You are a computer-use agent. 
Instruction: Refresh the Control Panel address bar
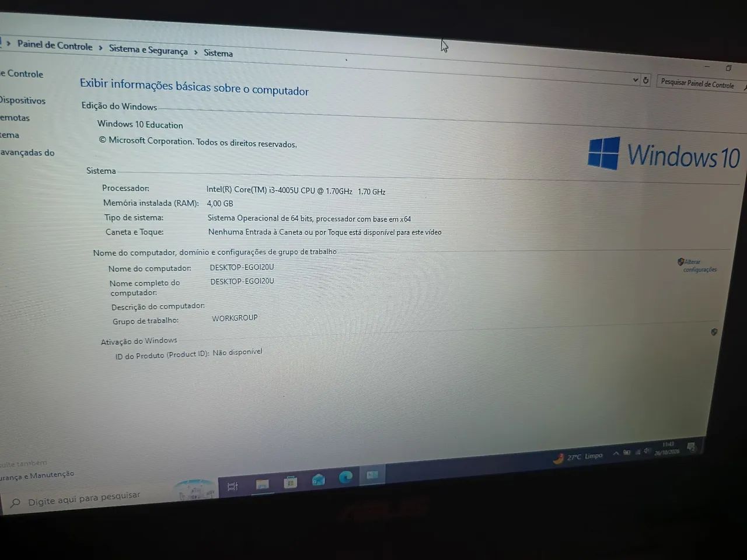tap(645, 80)
